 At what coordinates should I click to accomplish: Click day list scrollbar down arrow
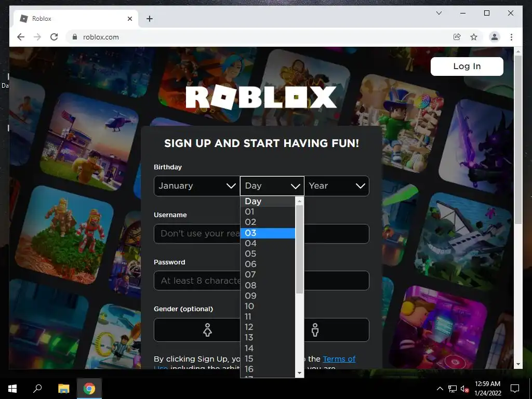tap(299, 373)
